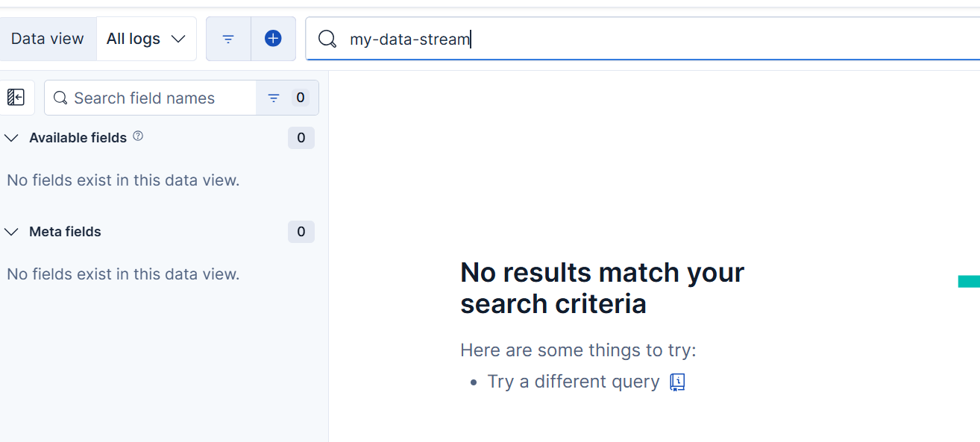Collapse the fields sidebar with toggle icon
Screen dimensions: 980x442
pyautogui.click(x=16, y=98)
